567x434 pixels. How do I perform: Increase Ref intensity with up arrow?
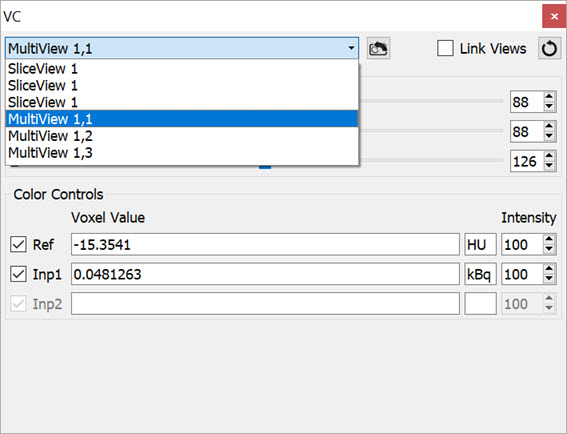549,239
